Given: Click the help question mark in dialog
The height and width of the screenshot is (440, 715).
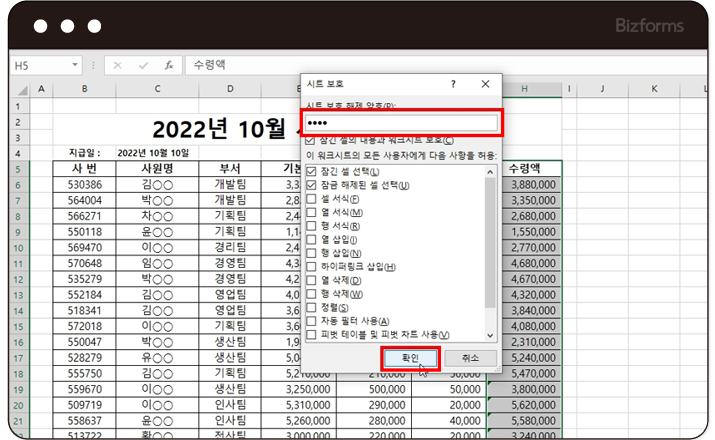Looking at the screenshot, I should click(x=453, y=84).
